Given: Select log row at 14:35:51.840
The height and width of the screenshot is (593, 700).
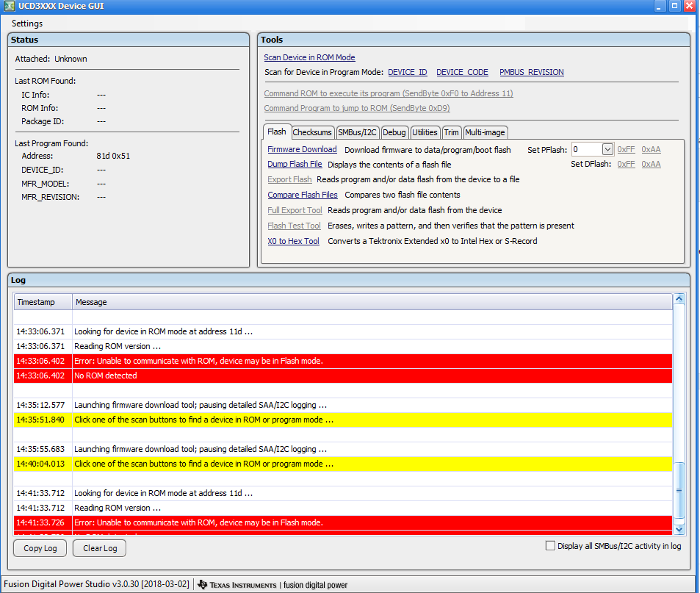Looking at the screenshot, I should 343,420.
